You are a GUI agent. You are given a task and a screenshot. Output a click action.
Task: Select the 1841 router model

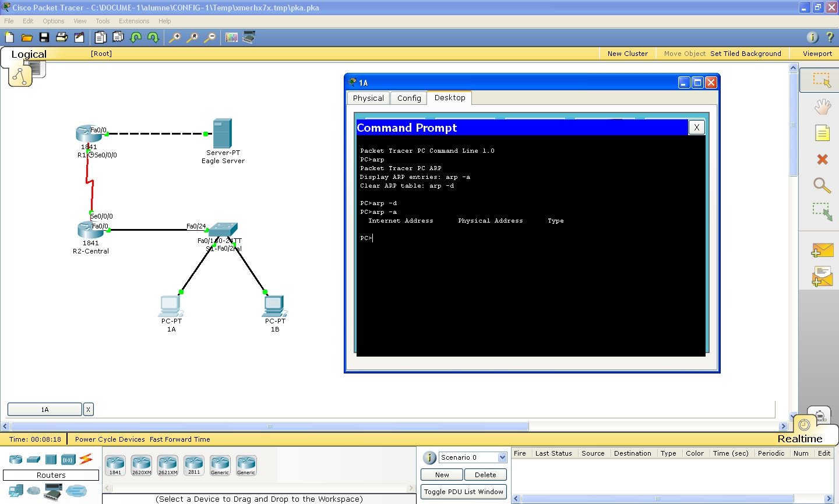115,465
